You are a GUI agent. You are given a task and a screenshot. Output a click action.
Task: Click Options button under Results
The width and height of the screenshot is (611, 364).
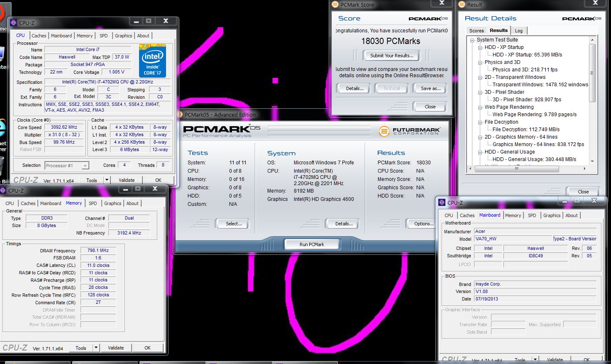tap(422, 224)
